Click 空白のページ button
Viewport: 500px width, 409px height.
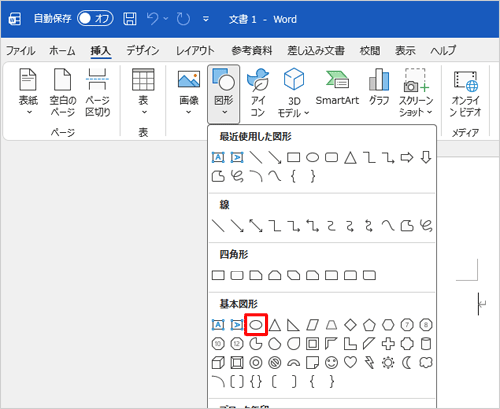pos(63,92)
